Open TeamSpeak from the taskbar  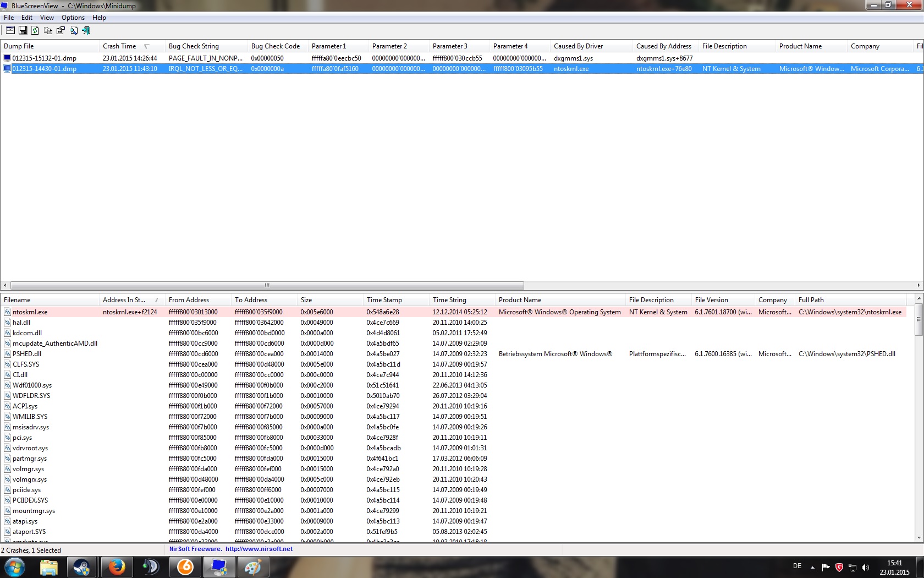[150, 567]
